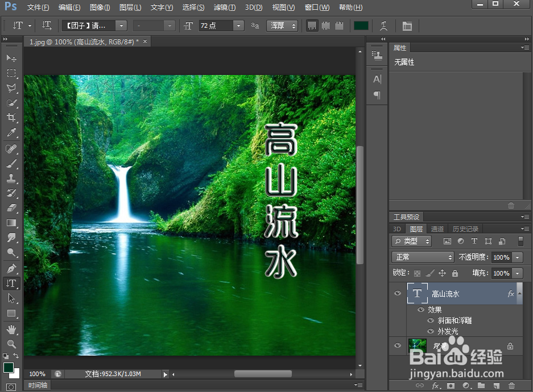This screenshot has height=392, width=533.
Task: Click the text color swatch in options bar
Action: click(x=361, y=26)
